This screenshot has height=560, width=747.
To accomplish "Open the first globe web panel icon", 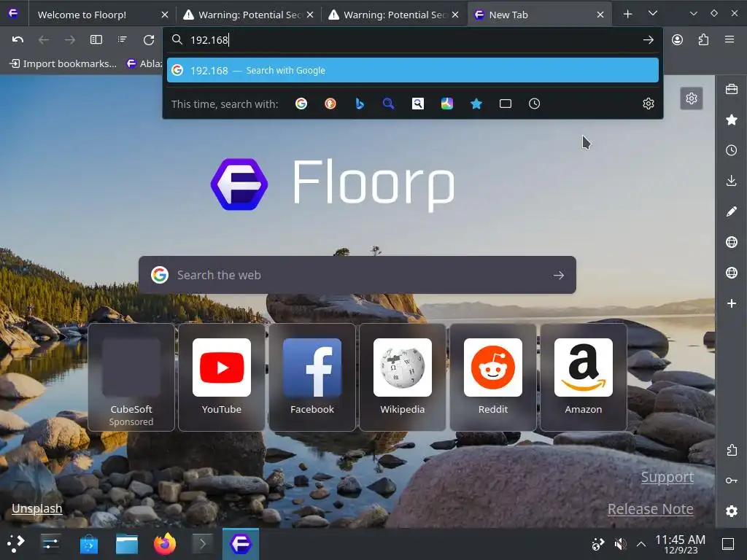I will 732,242.
